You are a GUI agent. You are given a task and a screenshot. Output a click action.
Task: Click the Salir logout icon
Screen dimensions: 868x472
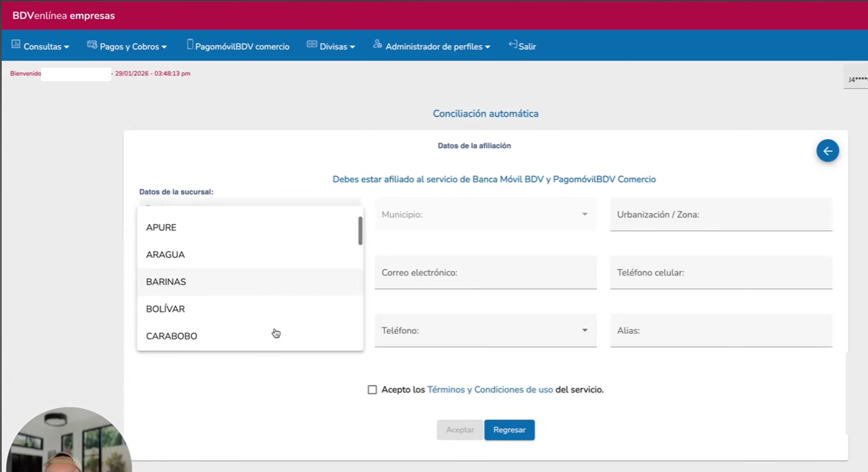513,45
